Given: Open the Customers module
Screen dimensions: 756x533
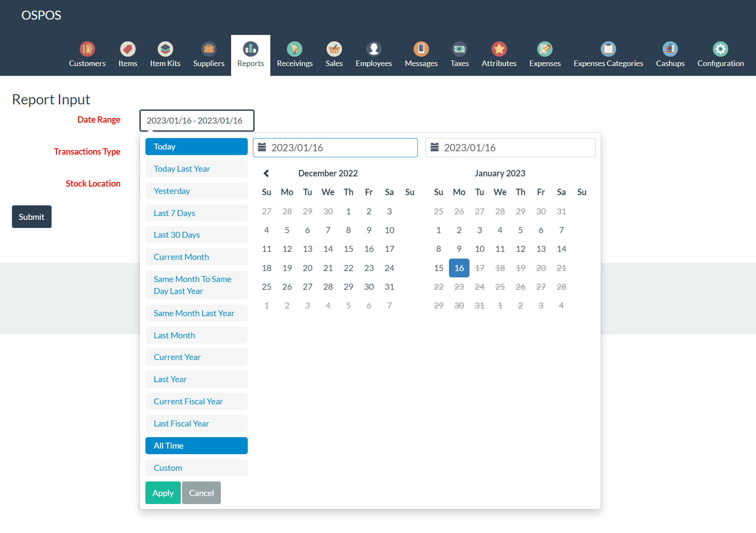Looking at the screenshot, I should tap(87, 55).
